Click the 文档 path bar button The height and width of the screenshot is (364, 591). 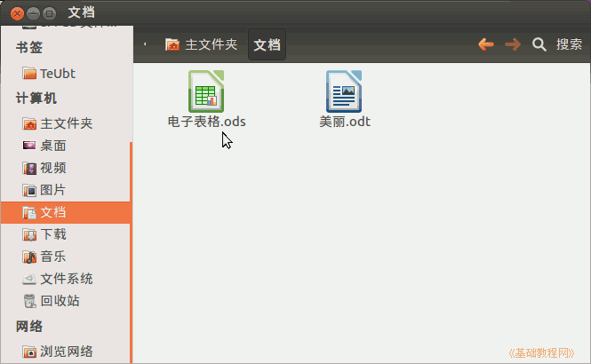[x=267, y=44]
